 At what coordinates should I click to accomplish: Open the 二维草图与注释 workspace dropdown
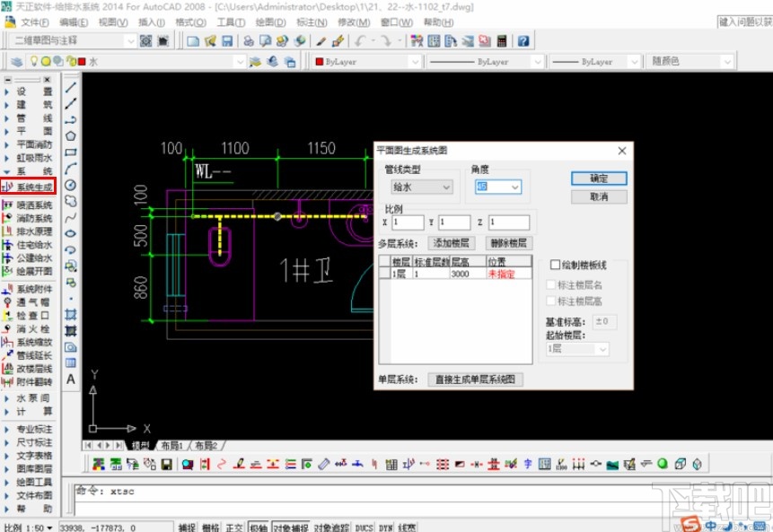point(131,41)
